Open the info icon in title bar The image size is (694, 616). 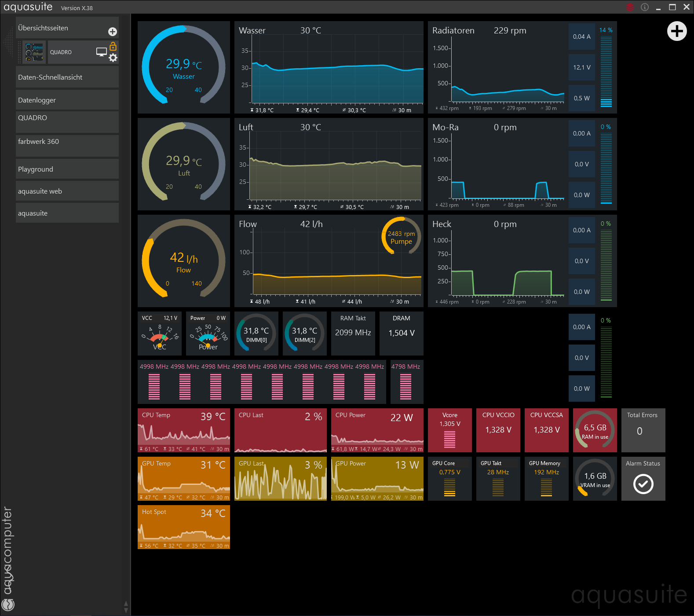(x=645, y=7)
